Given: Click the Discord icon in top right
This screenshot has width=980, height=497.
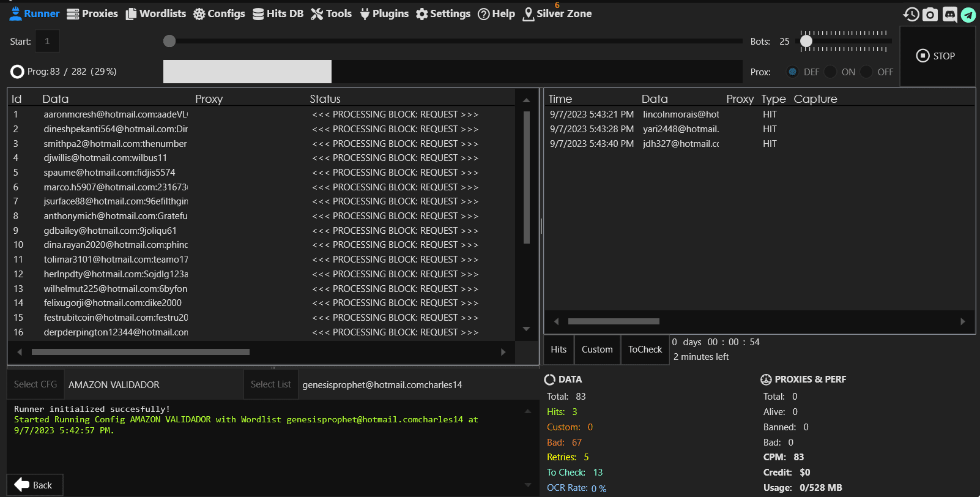Looking at the screenshot, I should pyautogui.click(x=949, y=14).
